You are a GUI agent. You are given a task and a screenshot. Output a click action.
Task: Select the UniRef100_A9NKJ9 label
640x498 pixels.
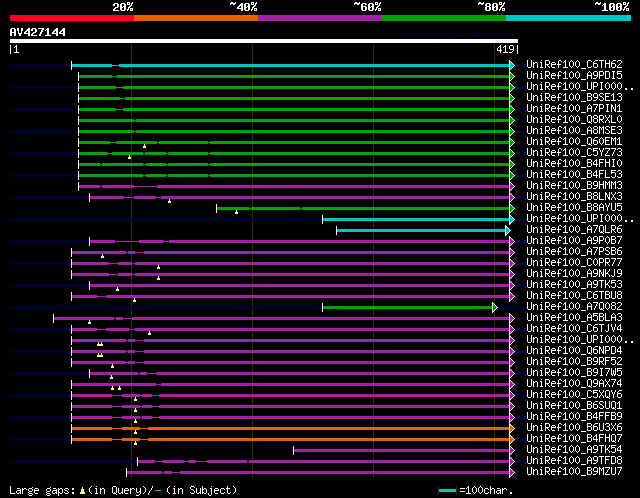click(x=574, y=273)
